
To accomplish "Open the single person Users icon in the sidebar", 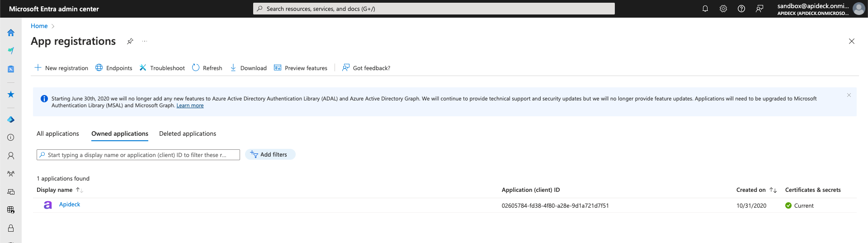I will pos(11,156).
